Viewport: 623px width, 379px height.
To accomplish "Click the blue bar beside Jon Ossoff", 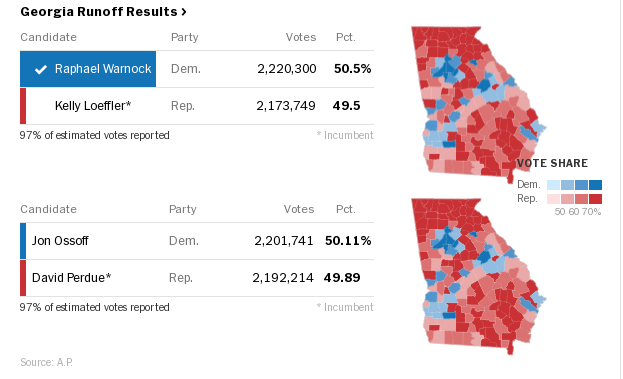I will tap(23, 241).
